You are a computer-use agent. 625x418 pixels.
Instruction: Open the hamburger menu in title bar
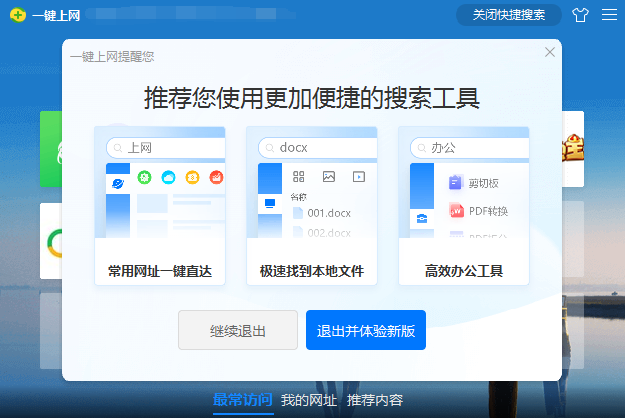609,15
